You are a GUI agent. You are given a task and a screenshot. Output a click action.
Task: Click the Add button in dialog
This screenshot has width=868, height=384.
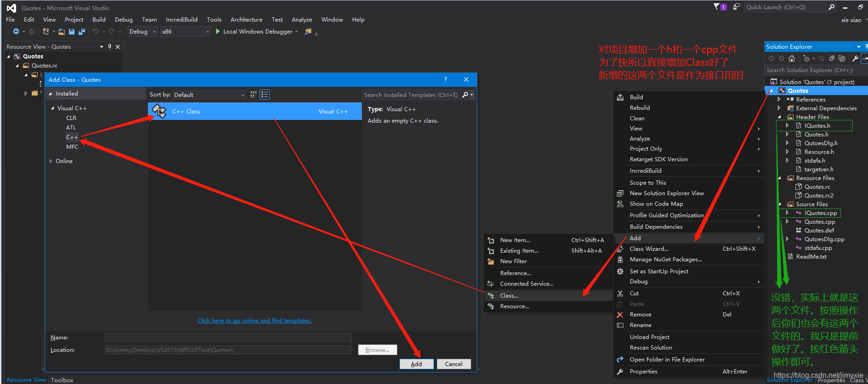click(x=417, y=364)
